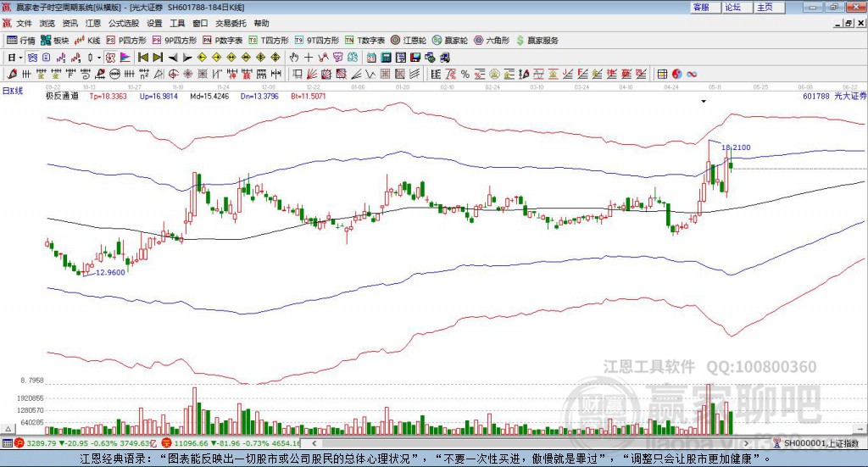Click the triangle button left of volume pane

[x=8, y=429]
